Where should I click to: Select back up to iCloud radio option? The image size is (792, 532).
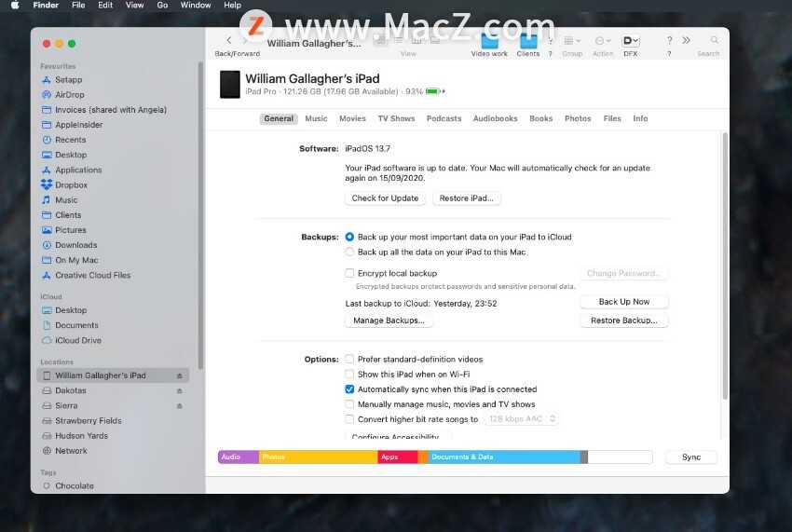(349, 237)
